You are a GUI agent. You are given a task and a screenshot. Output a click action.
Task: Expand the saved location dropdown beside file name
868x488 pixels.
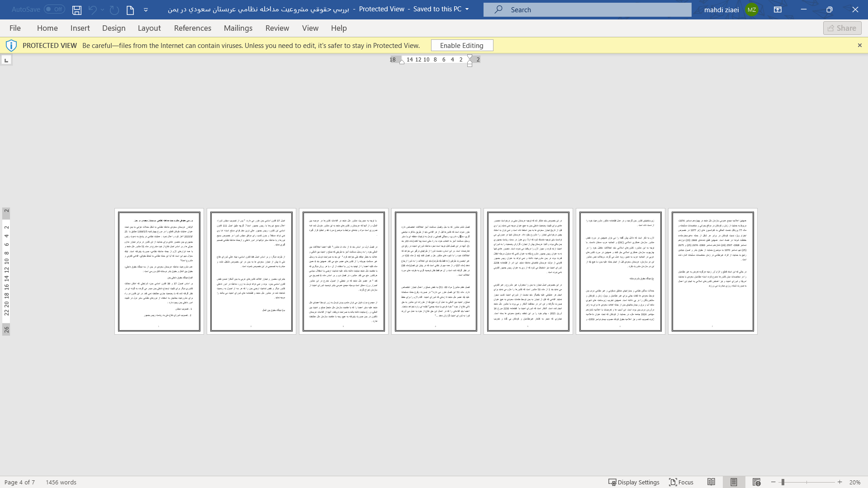click(x=467, y=9)
